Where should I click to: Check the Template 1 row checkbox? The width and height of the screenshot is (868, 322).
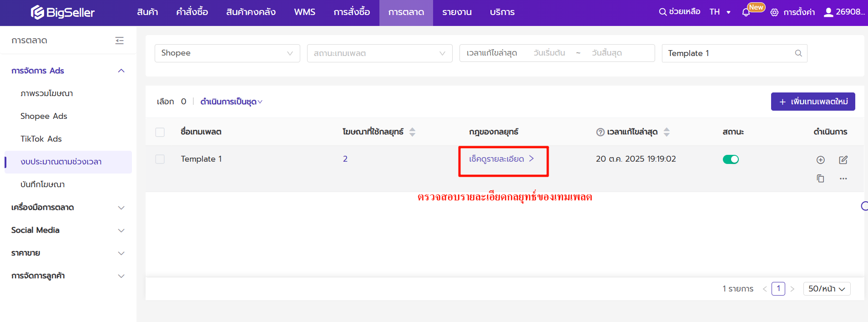[x=160, y=159]
